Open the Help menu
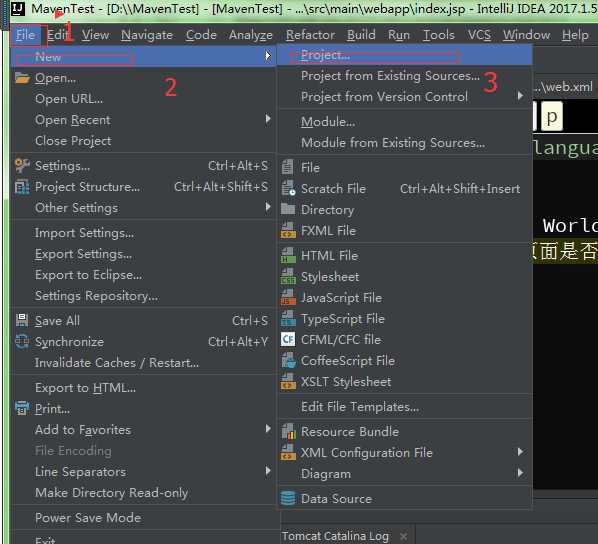Image resolution: width=598 pixels, height=544 pixels. (x=575, y=35)
